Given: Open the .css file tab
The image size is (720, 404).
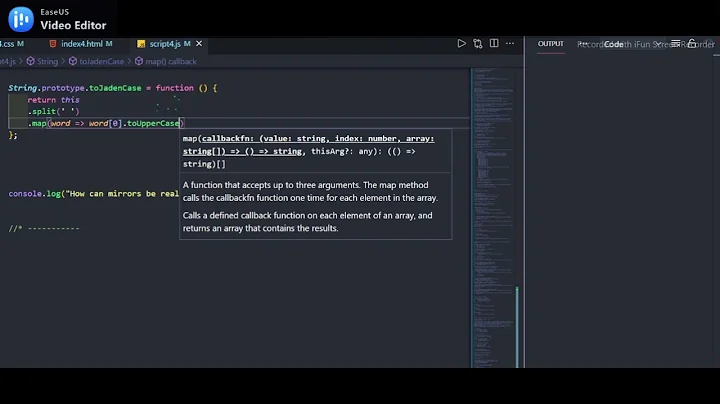Looking at the screenshot, I should (12, 44).
